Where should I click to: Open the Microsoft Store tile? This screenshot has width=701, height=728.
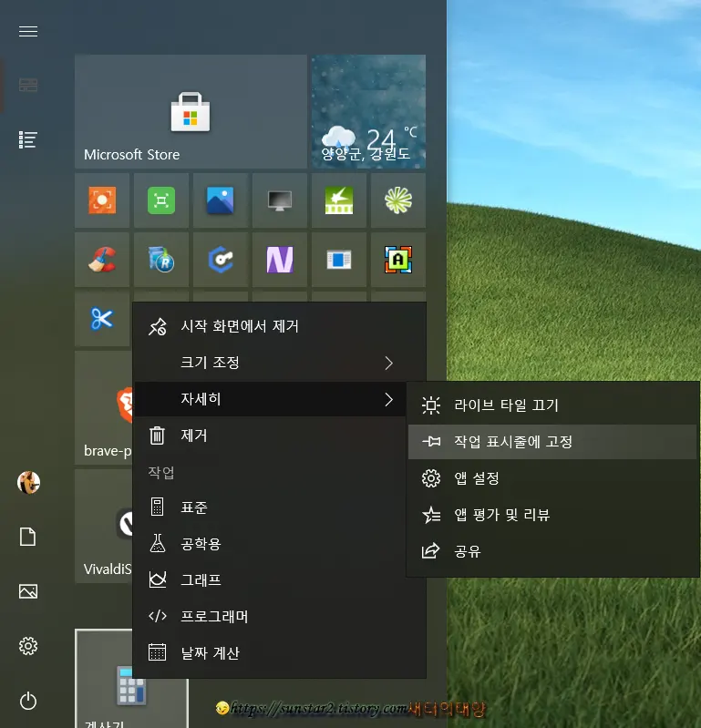pyautogui.click(x=191, y=111)
